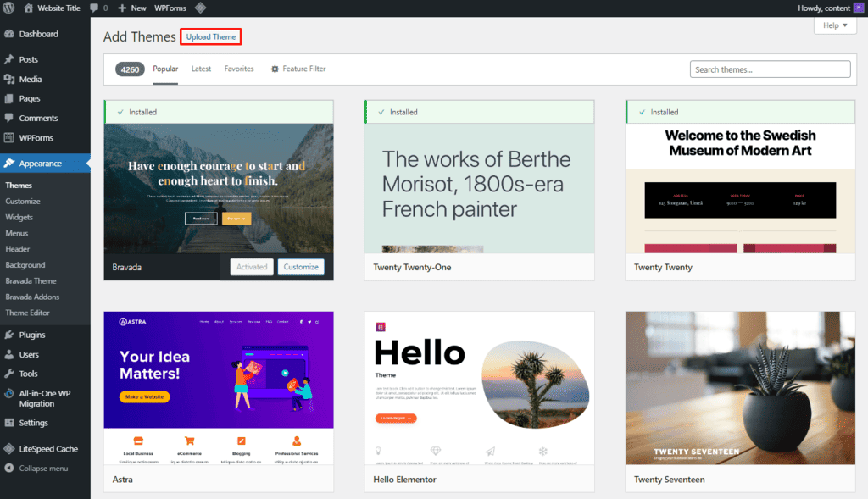This screenshot has height=499, width=868.
Task: Open the Feature Filter gear icon
Action: pyautogui.click(x=275, y=69)
